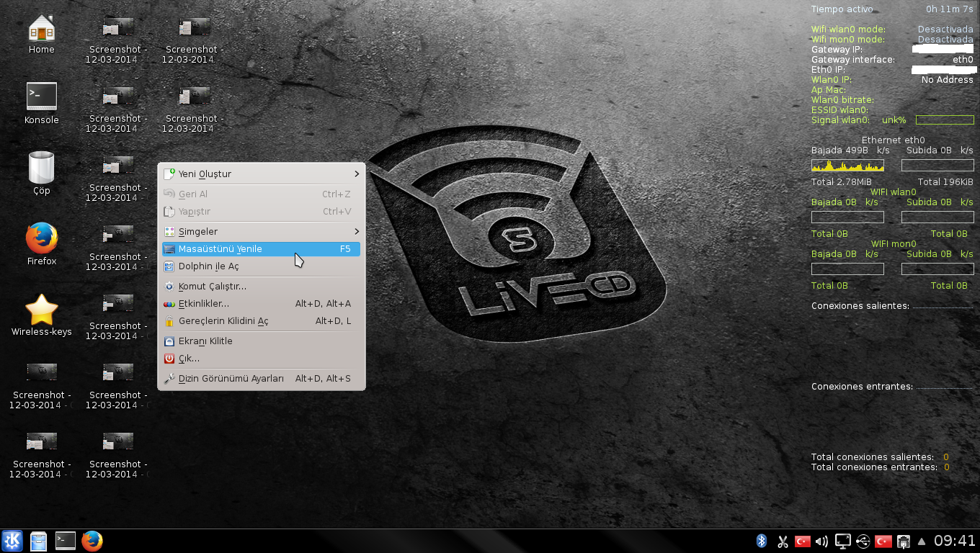Show hidden tray icons with the up arrow

click(921, 541)
